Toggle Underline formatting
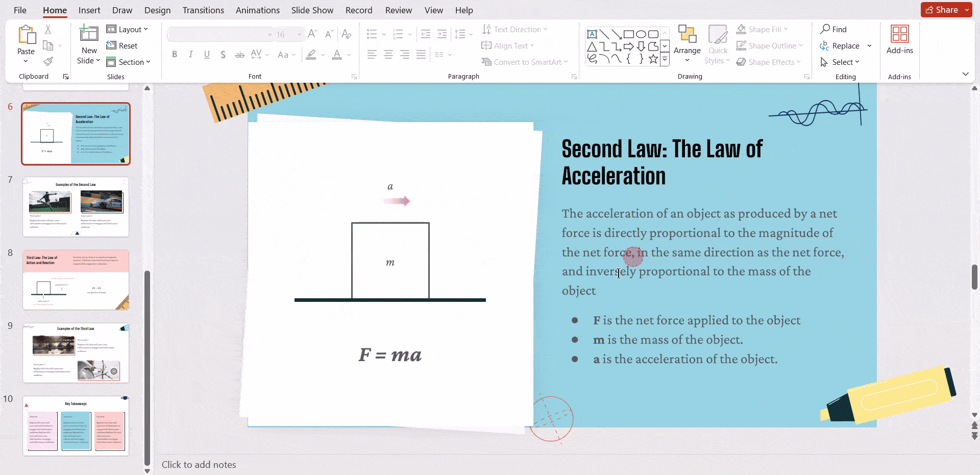Image resolution: width=980 pixels, height=475 pixels. click(x=207, y=55)
